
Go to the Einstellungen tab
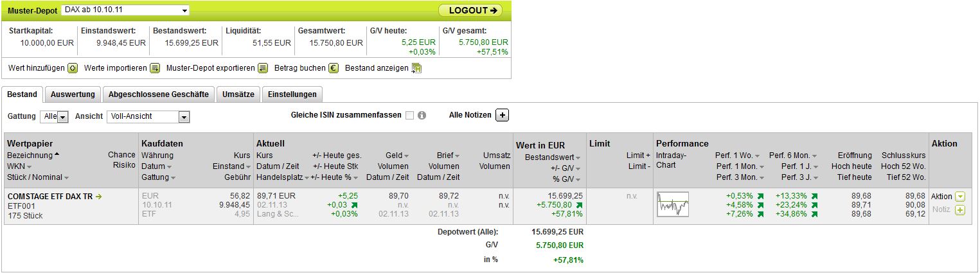pyautogui.click(x=292, y=94)
